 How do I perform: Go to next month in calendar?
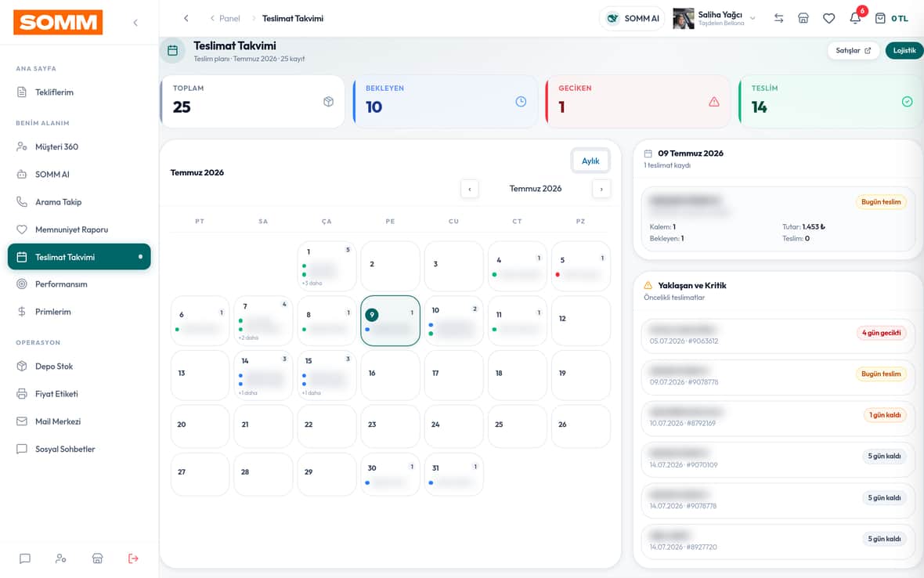pos(601,189)
